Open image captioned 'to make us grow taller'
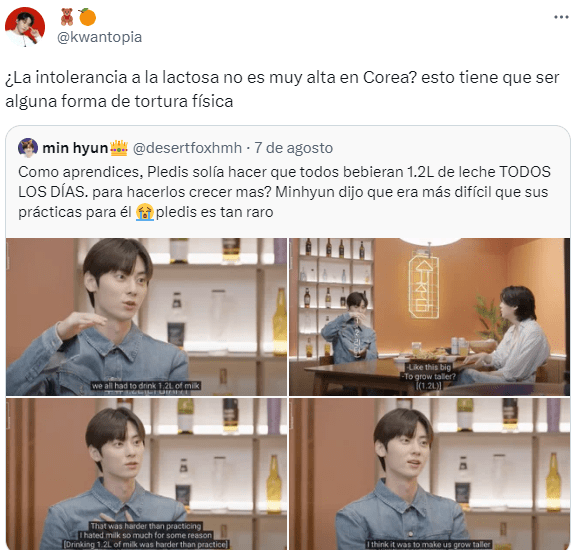 click(x=429, y=474)
